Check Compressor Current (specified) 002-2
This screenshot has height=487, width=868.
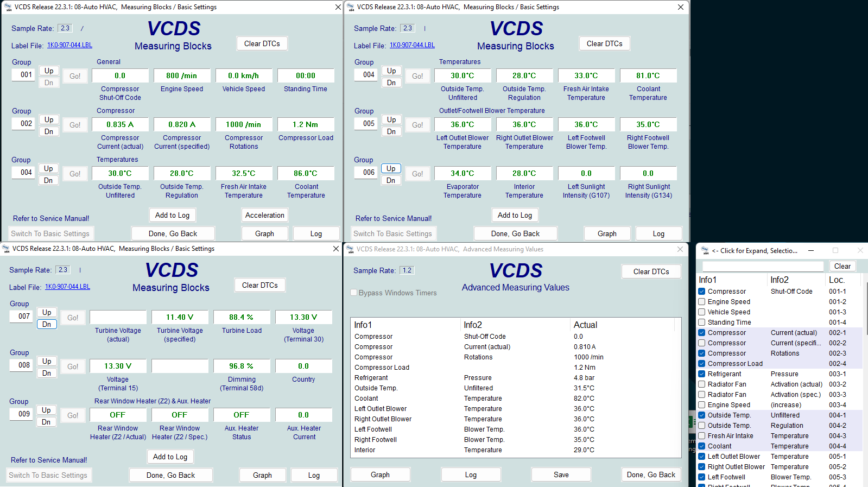(702, 343)
